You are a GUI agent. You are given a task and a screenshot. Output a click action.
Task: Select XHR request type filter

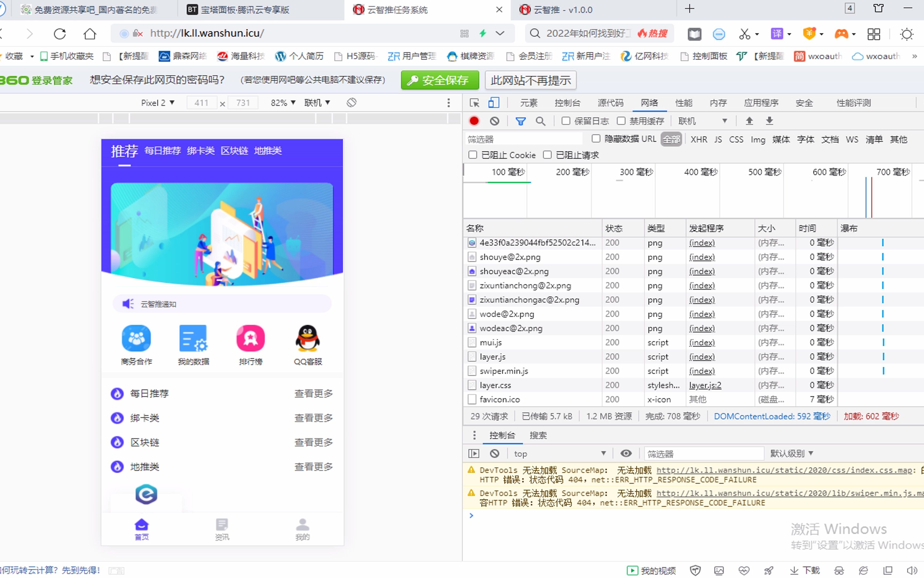(699, 139)
